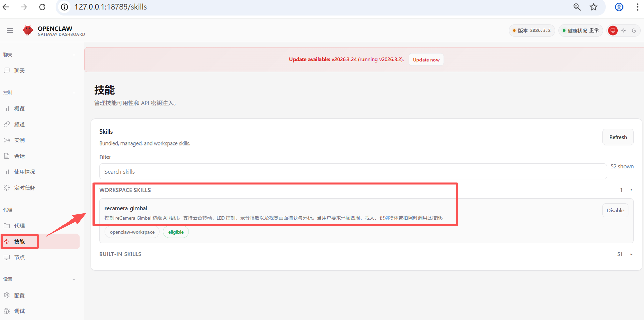Open the 聊天 sidebar item
Viewport: 644px width, 320px height.
click(19, 71)
